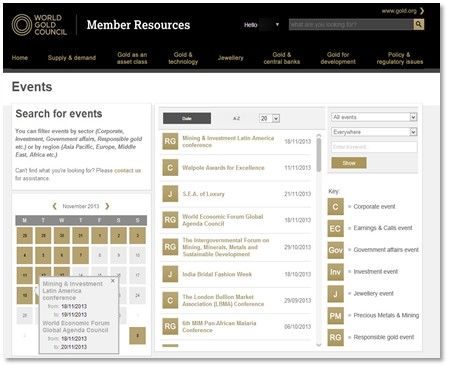Click the event list scroll down arrow

tap(319, 345)
